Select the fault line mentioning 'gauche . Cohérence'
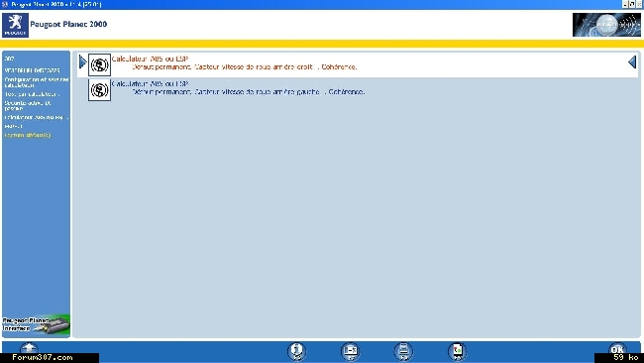Image resolution: width=644 pixels, height=363 pixels. point(248,91)
